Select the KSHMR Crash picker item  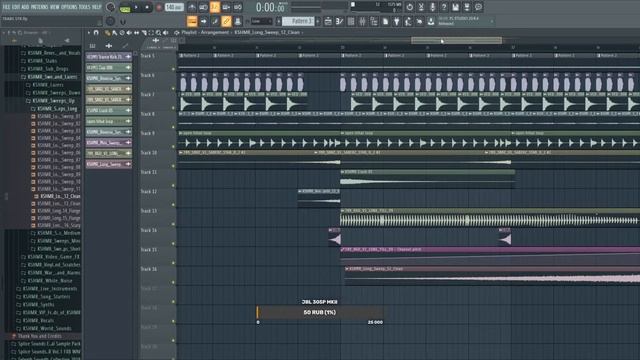click(109, 110)
